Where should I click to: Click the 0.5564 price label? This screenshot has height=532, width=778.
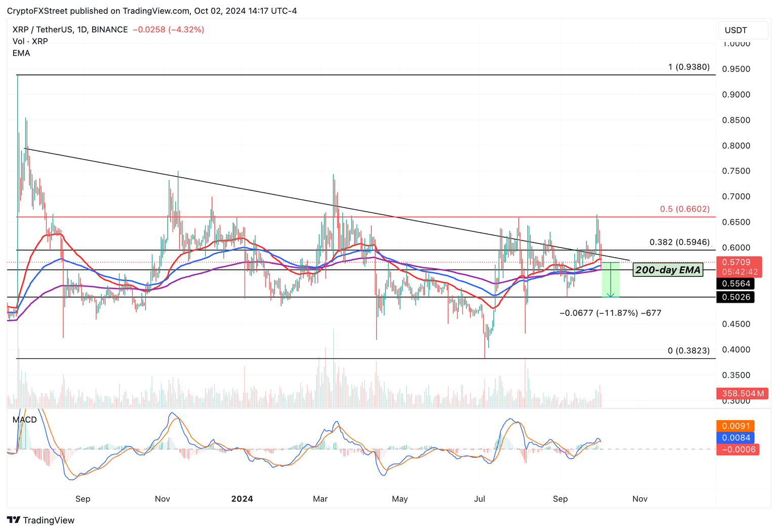tap(736, 283)
